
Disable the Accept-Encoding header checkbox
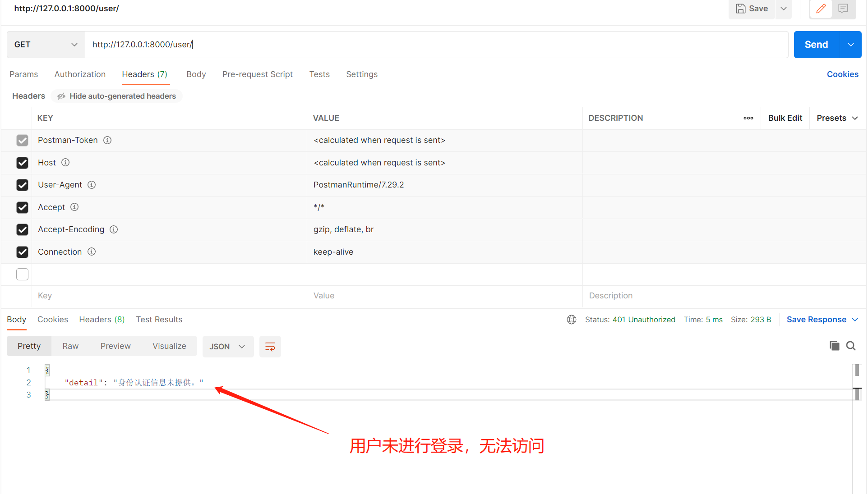pos(22,229)
